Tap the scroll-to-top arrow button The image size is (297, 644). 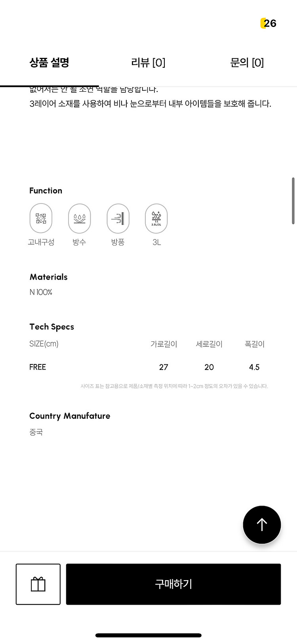(262, 525)
